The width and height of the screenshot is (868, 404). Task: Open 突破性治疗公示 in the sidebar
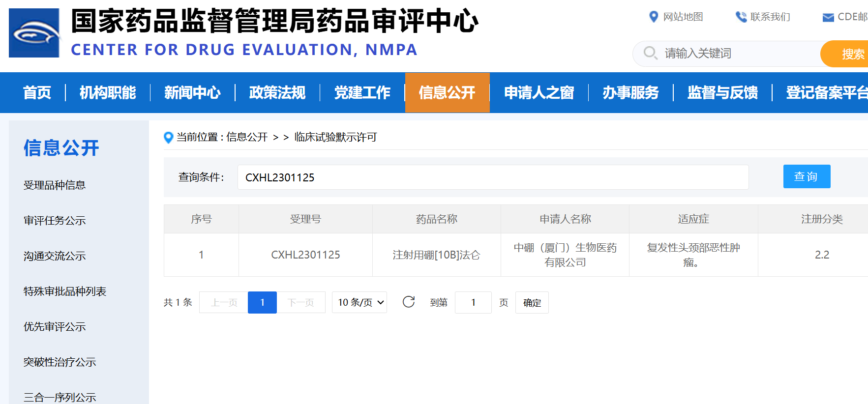click(x=60, y=362)
